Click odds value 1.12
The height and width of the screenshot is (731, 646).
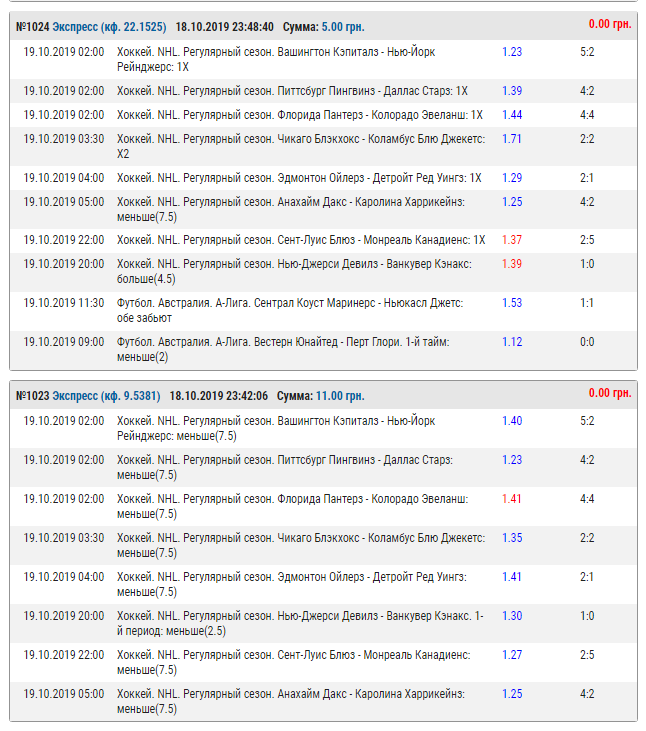(x=512, y=342)
